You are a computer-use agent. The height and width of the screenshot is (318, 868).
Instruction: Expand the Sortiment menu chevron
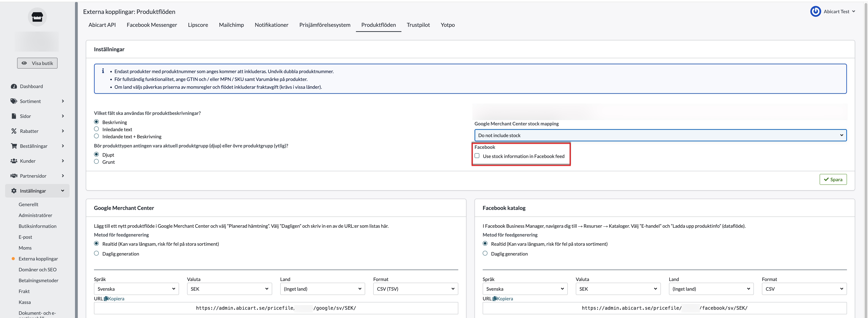tap(63, 101)
